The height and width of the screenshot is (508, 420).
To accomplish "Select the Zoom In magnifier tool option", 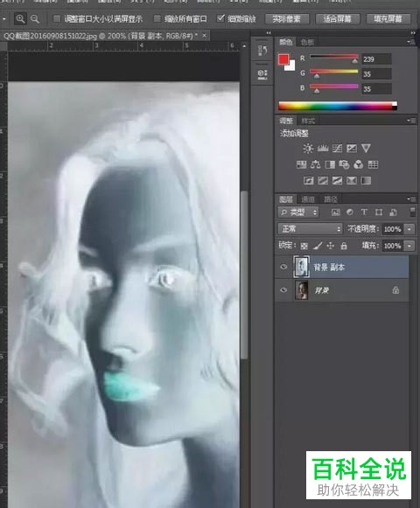I will point(20,19).
